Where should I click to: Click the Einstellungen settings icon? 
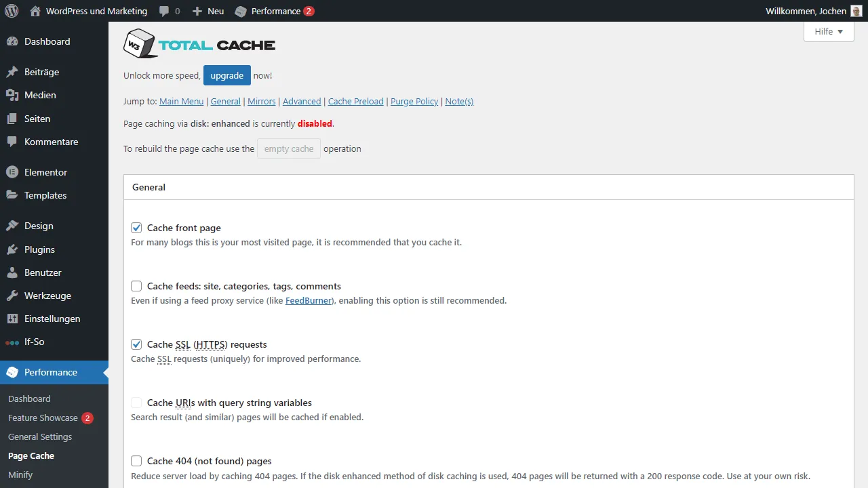pyautogui.click(x=12, y=319)
